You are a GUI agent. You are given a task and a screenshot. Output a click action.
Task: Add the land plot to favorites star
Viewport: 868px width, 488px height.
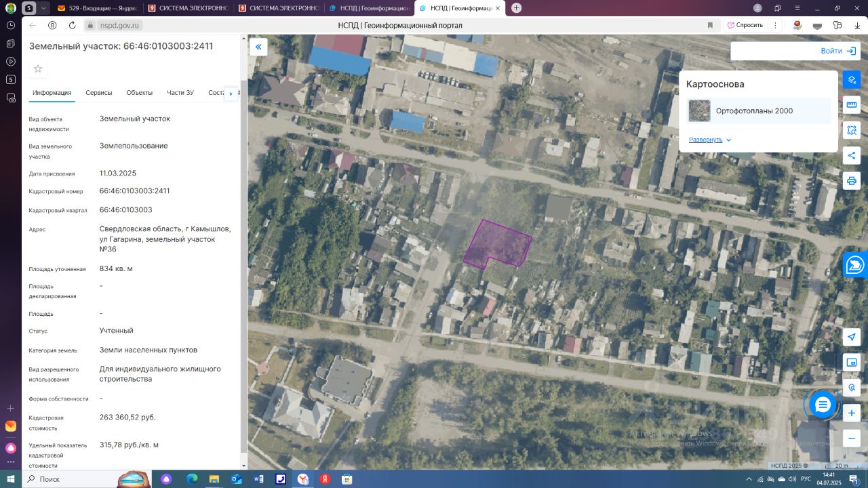pos(38,68)
